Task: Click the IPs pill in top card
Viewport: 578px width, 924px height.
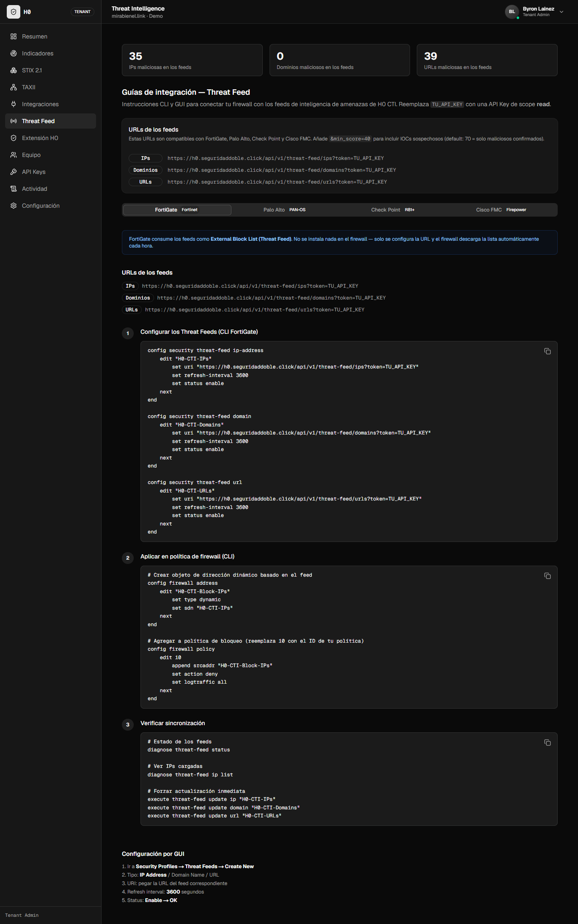Action: click(146, 158)
